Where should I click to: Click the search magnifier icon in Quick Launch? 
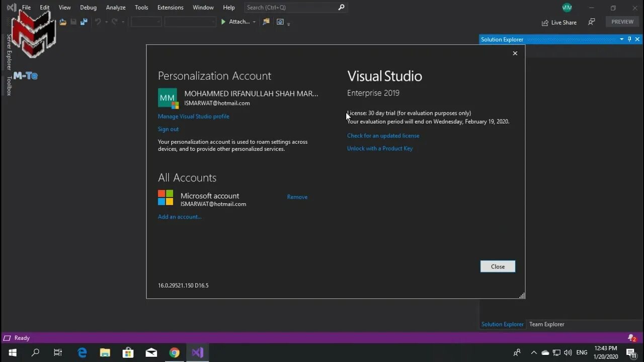341,8
